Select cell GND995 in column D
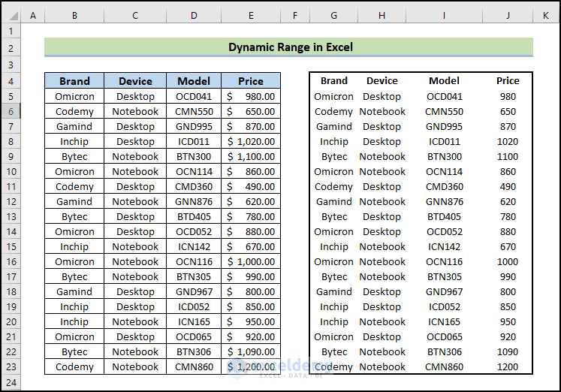Image resolution: width=561 pixels, height=392 pixels. 194,126
